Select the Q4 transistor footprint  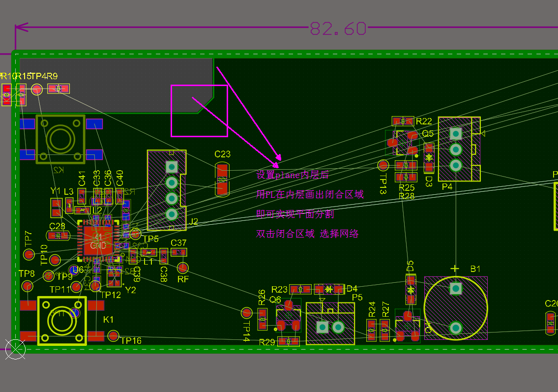408,326
